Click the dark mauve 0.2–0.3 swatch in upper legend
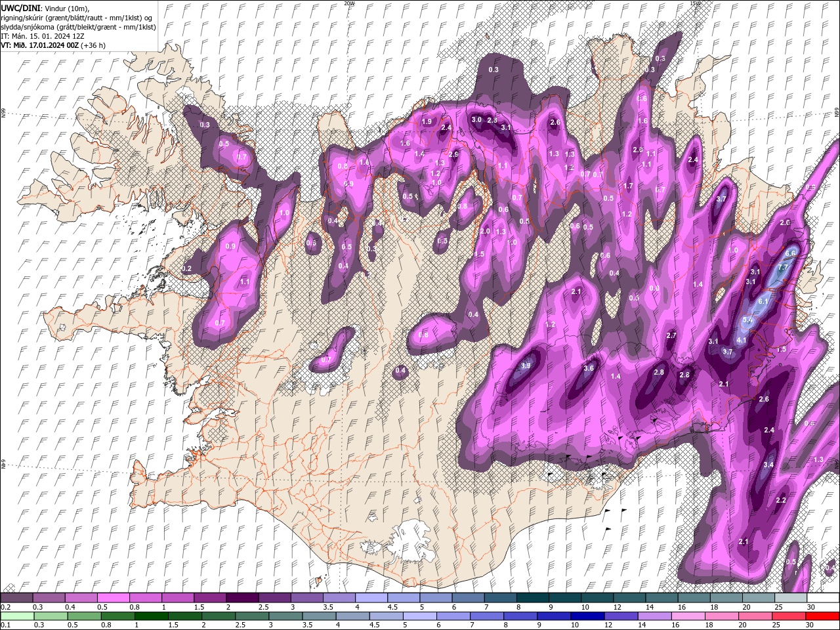The image size is (840, 630). click(x=17, y=598)
